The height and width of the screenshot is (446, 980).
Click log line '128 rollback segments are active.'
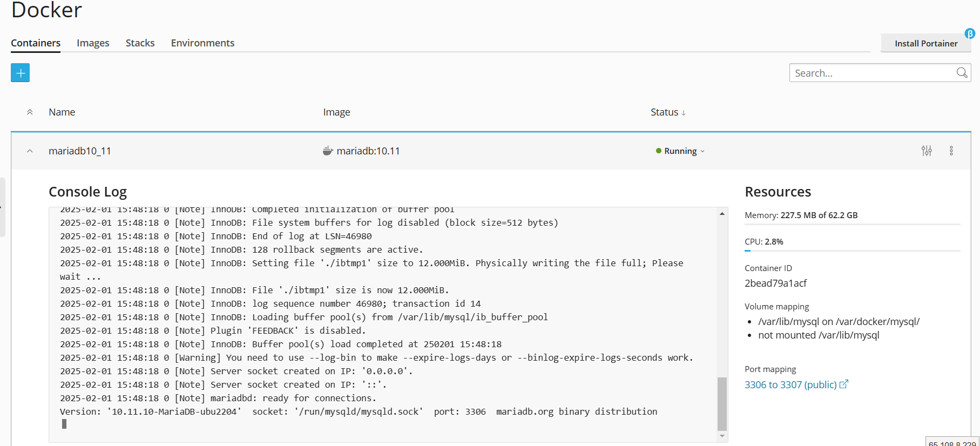point(241,249)
